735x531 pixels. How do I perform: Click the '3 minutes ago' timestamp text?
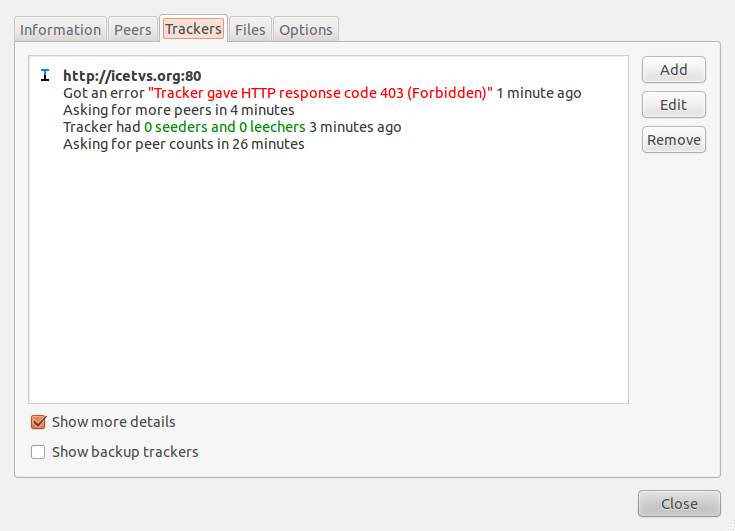[x=355, y=127]
